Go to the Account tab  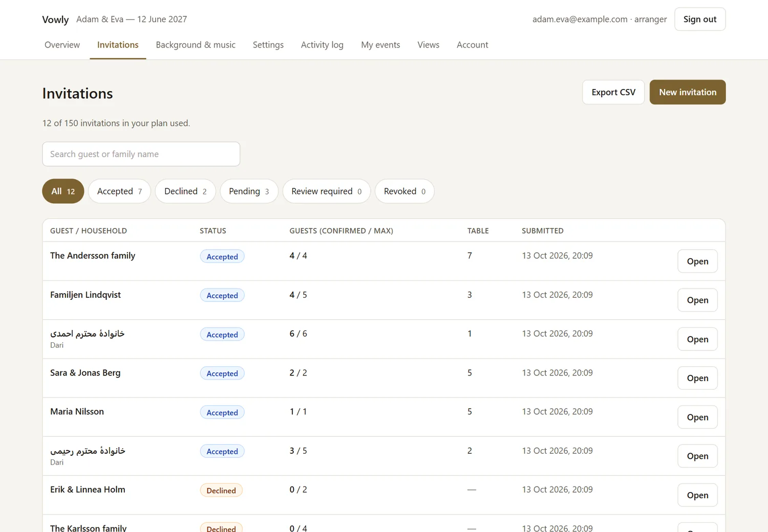coord(473,45)
